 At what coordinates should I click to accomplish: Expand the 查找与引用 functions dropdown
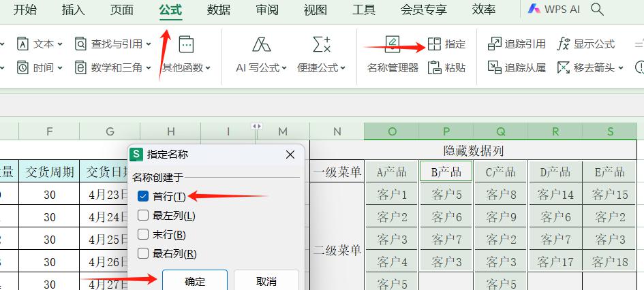click(x=149, y=44)
